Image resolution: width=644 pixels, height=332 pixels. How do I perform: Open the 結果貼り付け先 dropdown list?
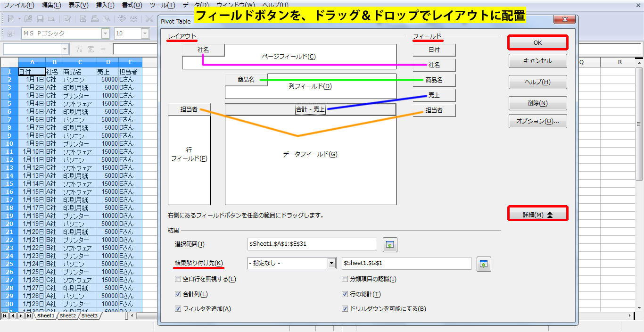[x=332, y=263]
